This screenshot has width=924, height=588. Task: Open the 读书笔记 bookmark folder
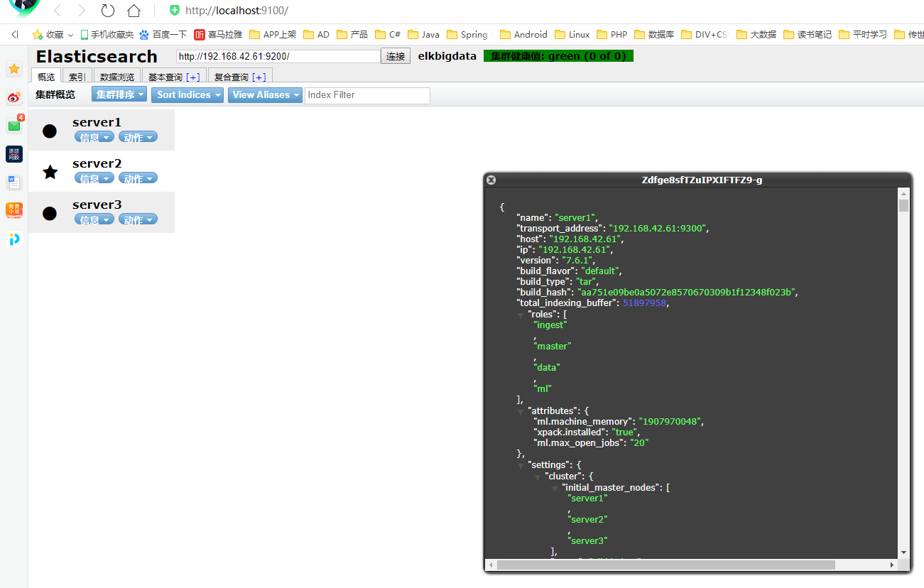coord(808,34)
